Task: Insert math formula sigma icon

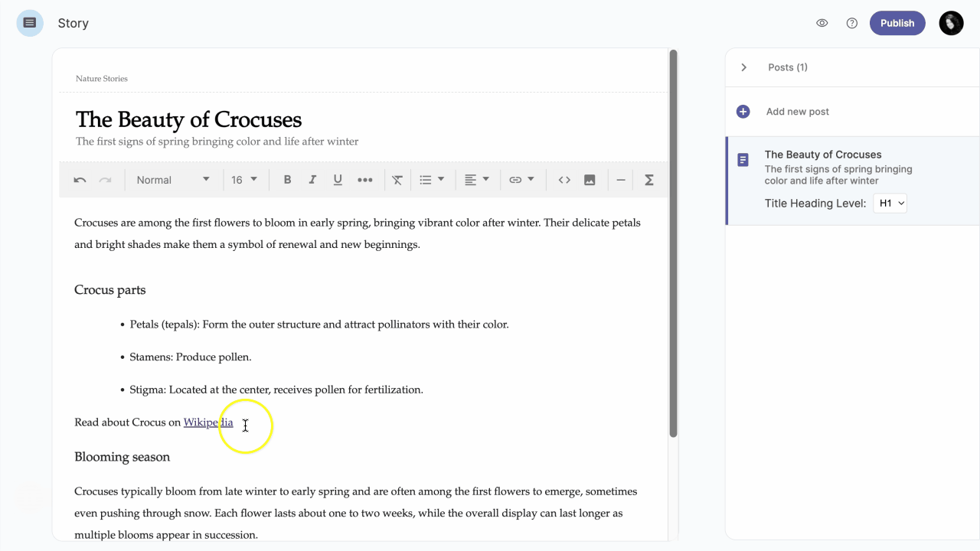Action: click(649, 180)
